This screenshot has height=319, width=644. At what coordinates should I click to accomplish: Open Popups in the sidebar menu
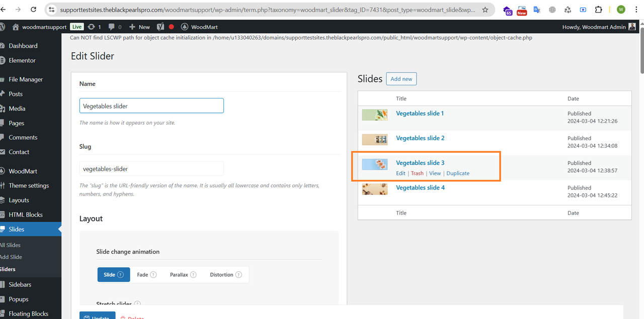19,299
